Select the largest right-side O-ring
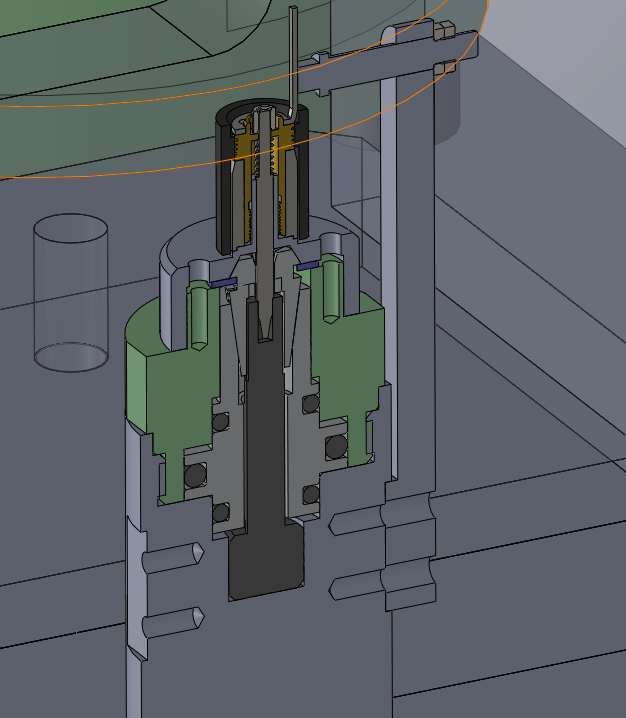 pyautogui.click(x=337, y=446)
